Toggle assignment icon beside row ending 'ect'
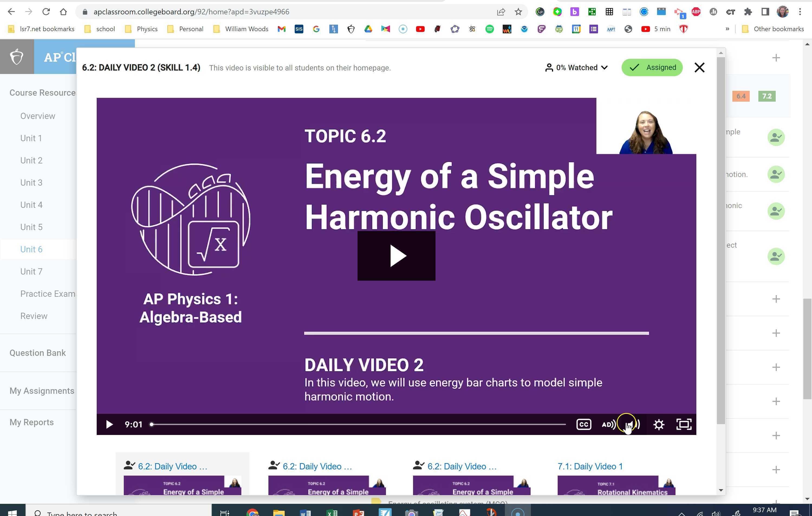This screenshot has width=812, height=516. pyautogui.click(x=776, y=256)
